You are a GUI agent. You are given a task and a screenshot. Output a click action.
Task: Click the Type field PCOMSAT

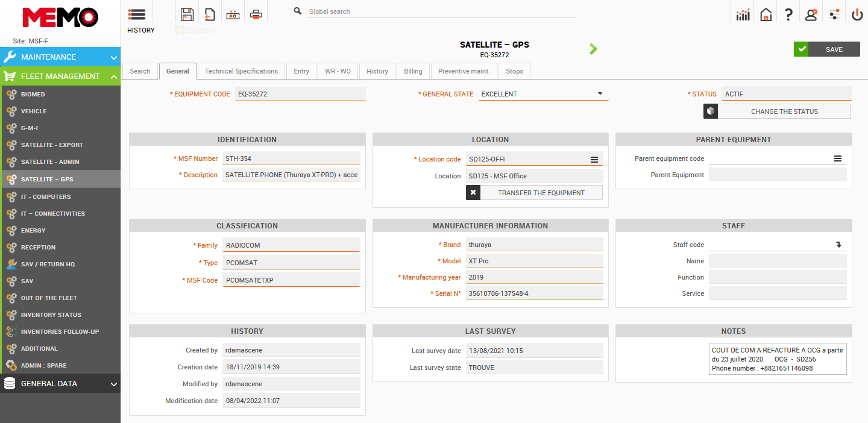[291, 263]
